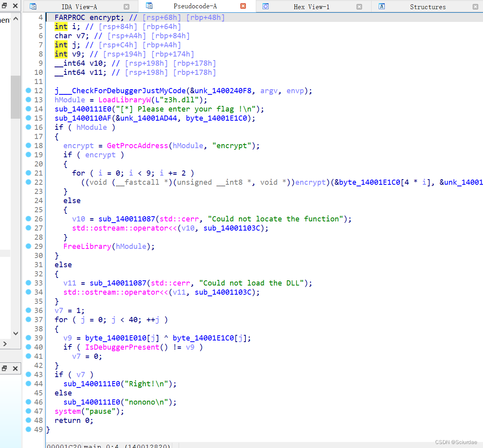The width and height of the screenshot is (483, 448).
Task: Toggle breakpoint dot on line 29
Action: click(x=28, y=246)
